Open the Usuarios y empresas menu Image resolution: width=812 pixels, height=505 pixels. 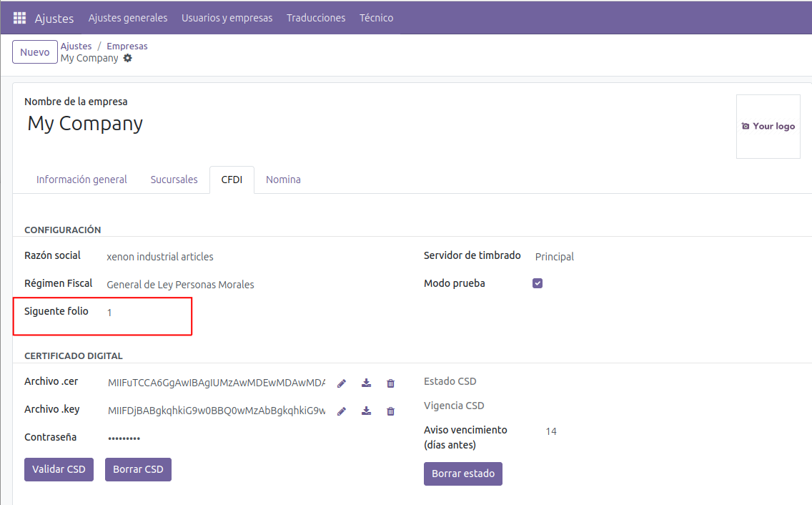point(227,18)
